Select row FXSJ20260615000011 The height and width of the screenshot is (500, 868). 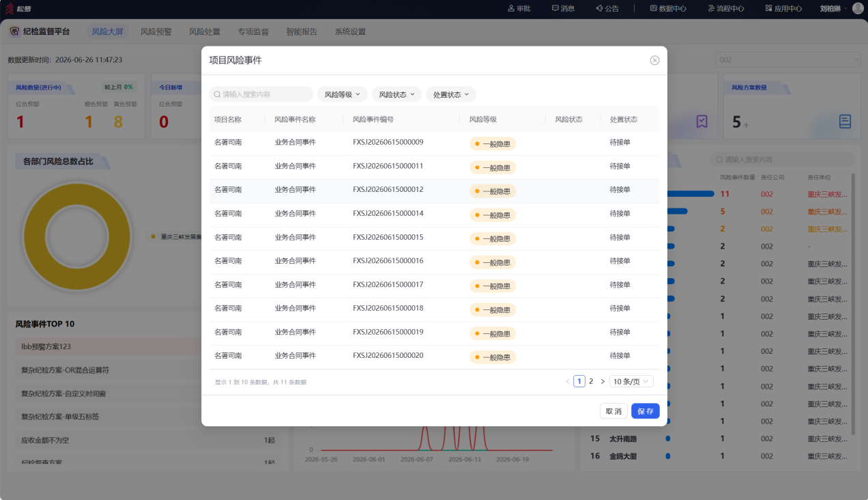[x=434, y=167]
